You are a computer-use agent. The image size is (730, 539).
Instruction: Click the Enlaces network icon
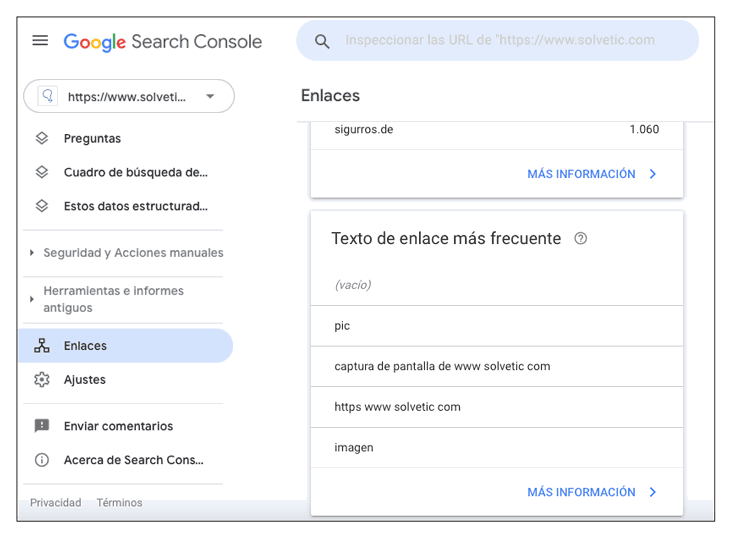coord(42,346)
